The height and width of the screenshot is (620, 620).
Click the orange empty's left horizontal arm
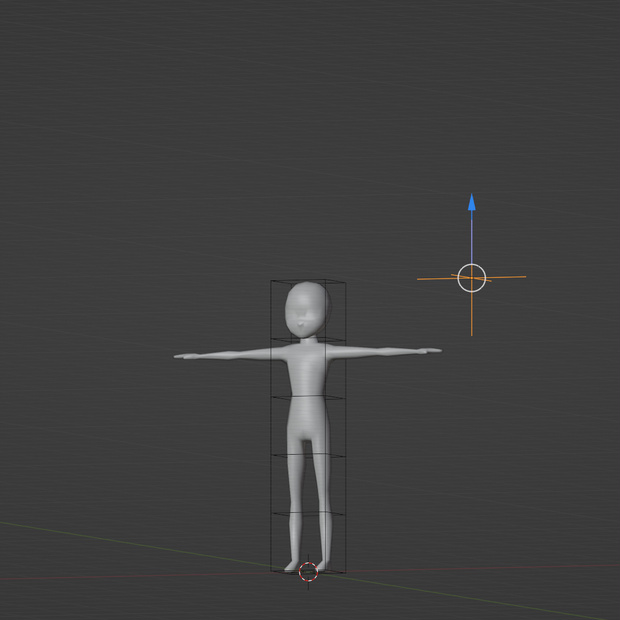[x=437, y=279]
